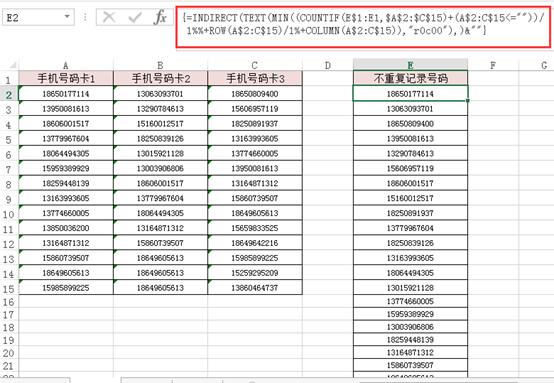Select cell B7 containing 13003906806

(160, 168)
